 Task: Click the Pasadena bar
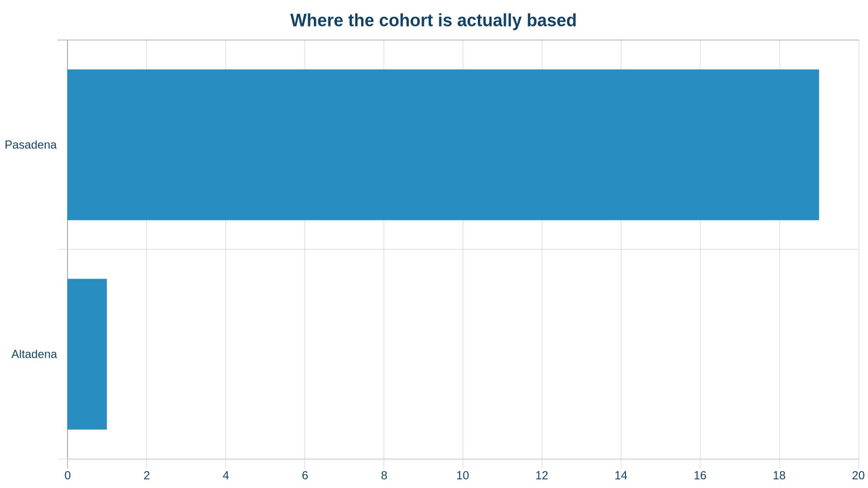(x=443, y=145)
